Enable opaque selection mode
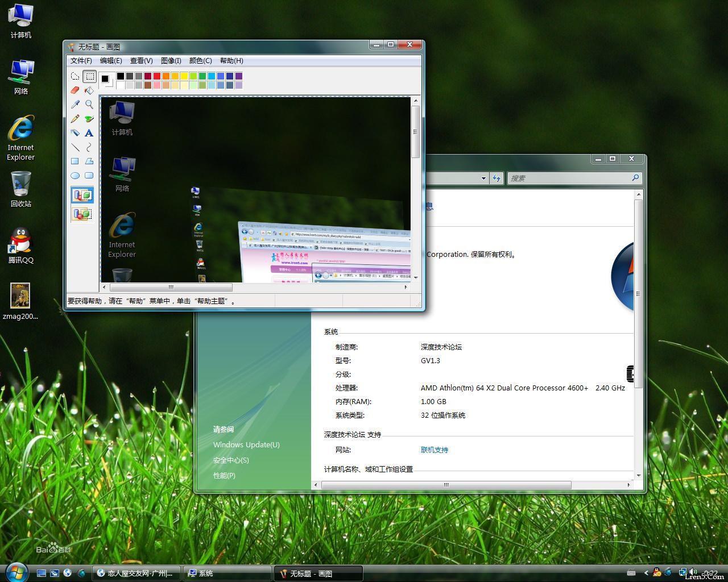The image size is (728, 582). pyautogui.click(x=82, y=194)
